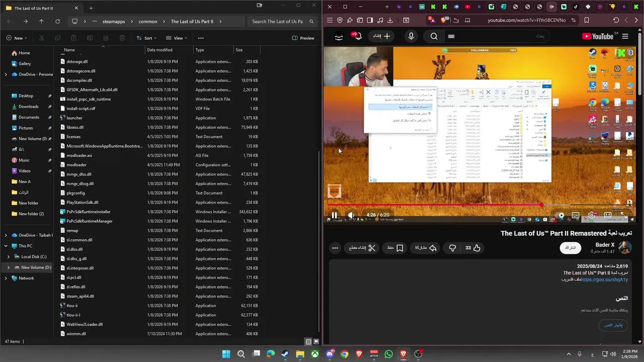Open YouTube hamburger guide menu
644x362 pixels.
(x=625, y=36)
